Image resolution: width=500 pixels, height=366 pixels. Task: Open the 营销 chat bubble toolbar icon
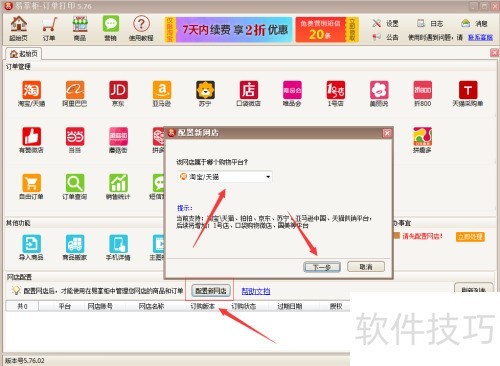pyautogui.click(x=110, y=29)
